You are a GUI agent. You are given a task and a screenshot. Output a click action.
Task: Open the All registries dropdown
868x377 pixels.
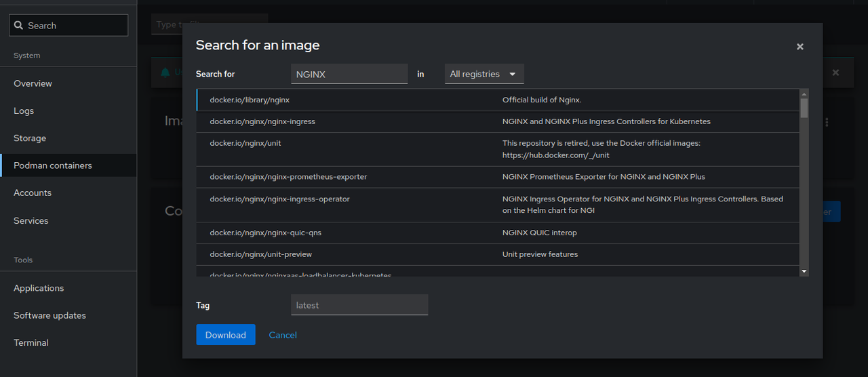[484, 74]
